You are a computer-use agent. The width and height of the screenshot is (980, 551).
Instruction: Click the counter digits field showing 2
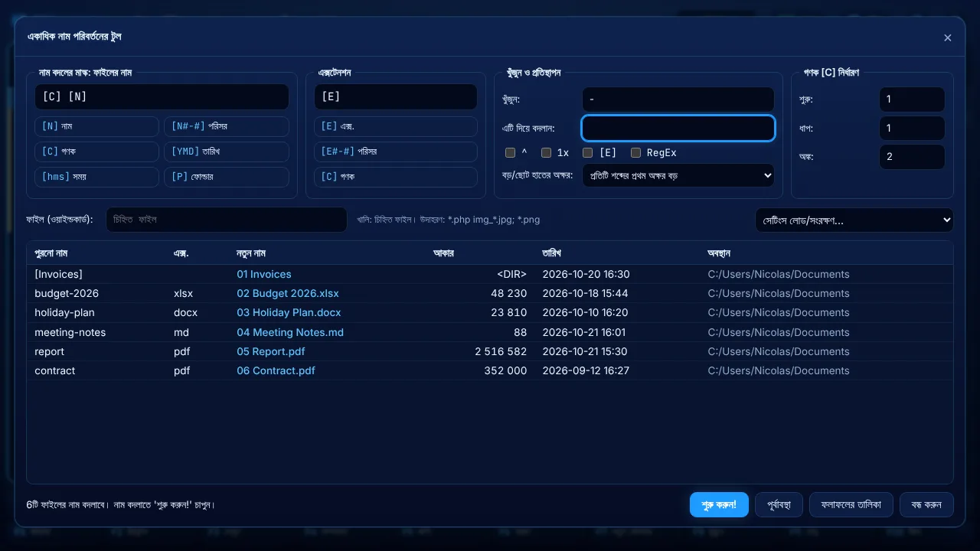click(912, 157)
